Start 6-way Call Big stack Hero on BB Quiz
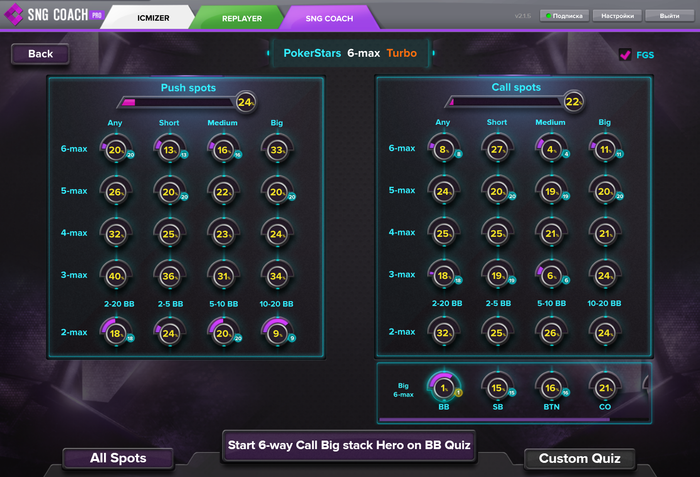Screen dimensions: 700x477 coord(349,445)
